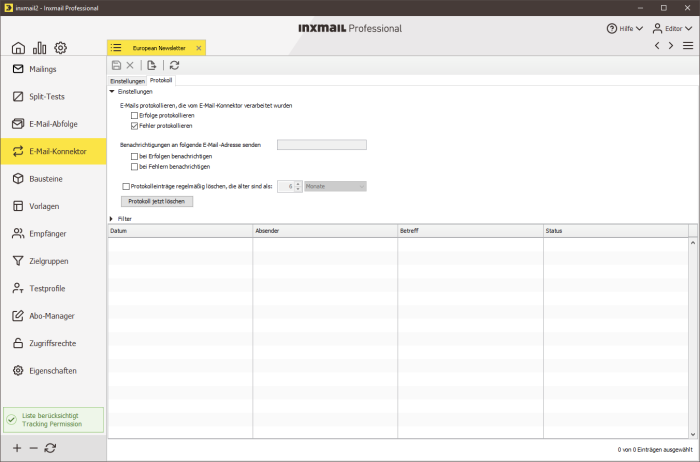
Task: Click the export document toolbar icon
Action: coord(152,65)
